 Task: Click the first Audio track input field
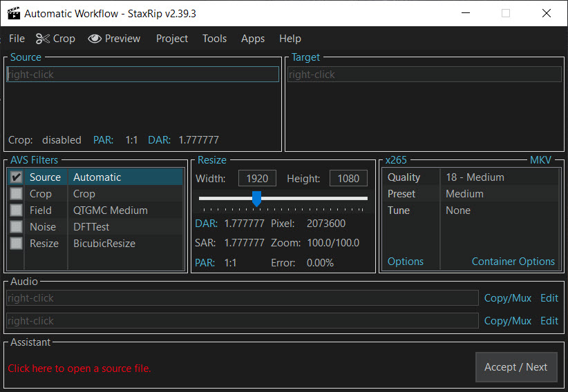point(243,298)
